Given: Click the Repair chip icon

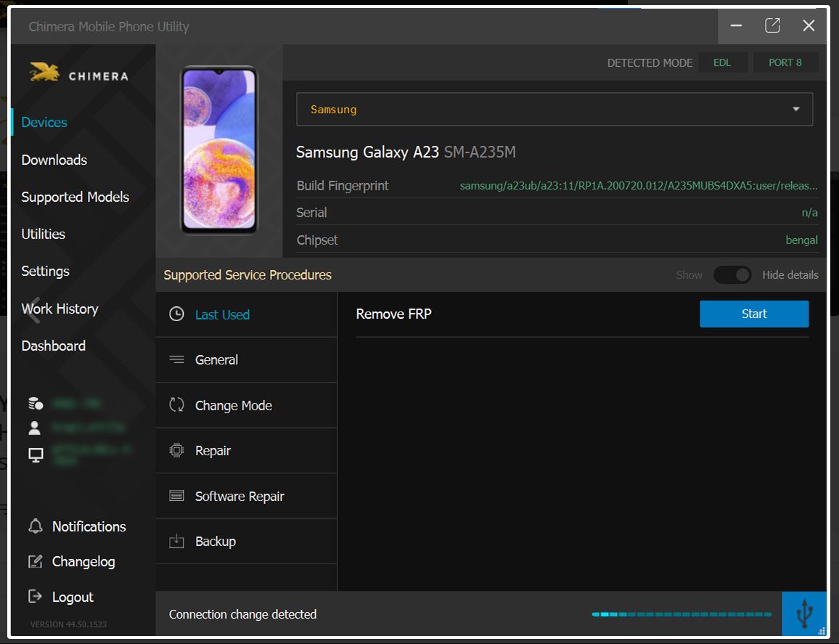Looking at the screenshot, I should click(176, 450).
